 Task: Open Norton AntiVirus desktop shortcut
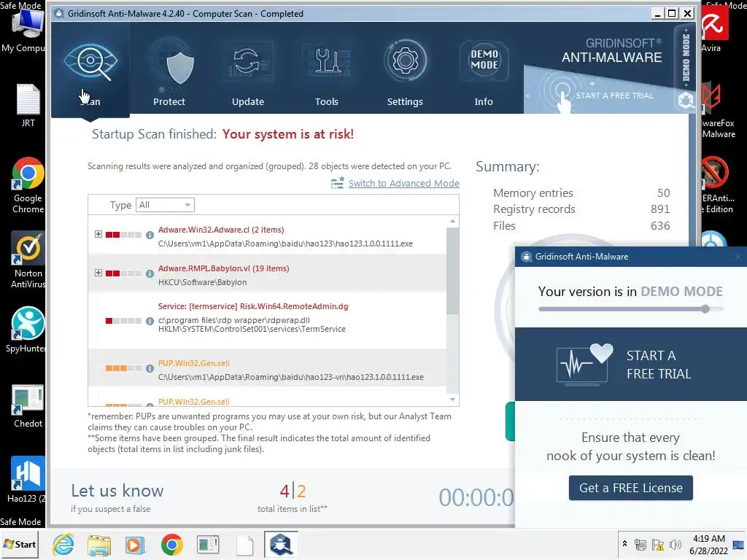pos(28,260)
